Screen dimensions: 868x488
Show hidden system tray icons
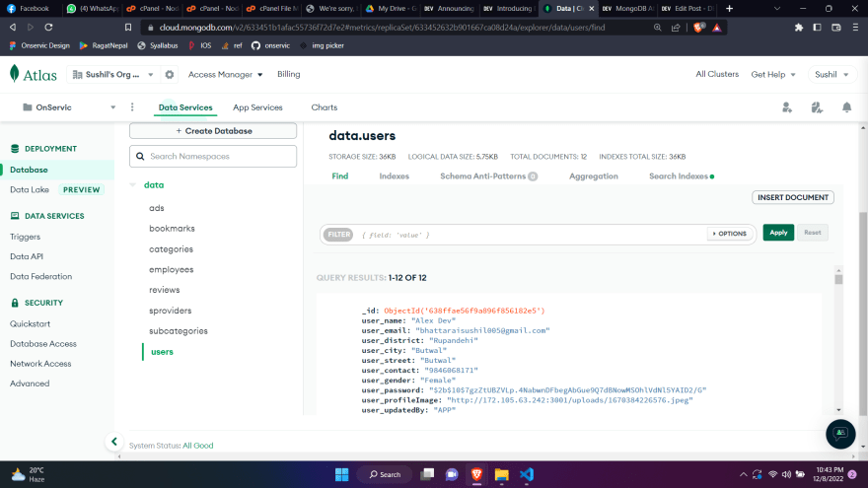pyautogui.click(x=743, y=474)
